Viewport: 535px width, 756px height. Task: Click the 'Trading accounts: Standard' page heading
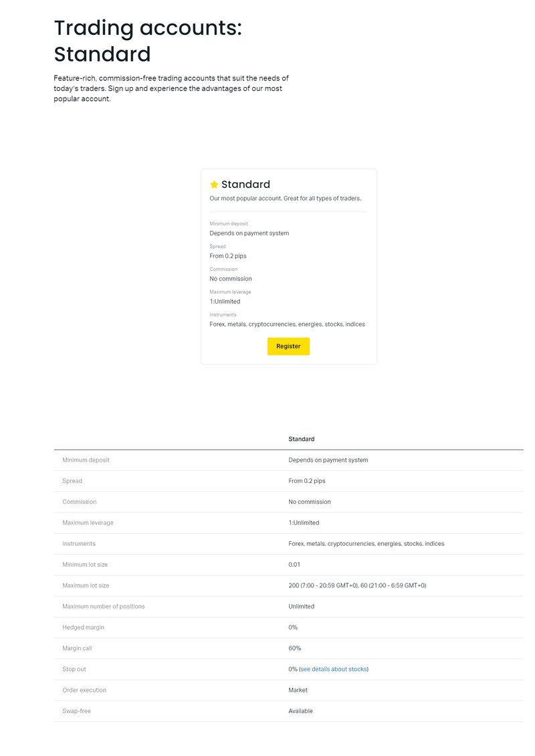coord(148,41)
